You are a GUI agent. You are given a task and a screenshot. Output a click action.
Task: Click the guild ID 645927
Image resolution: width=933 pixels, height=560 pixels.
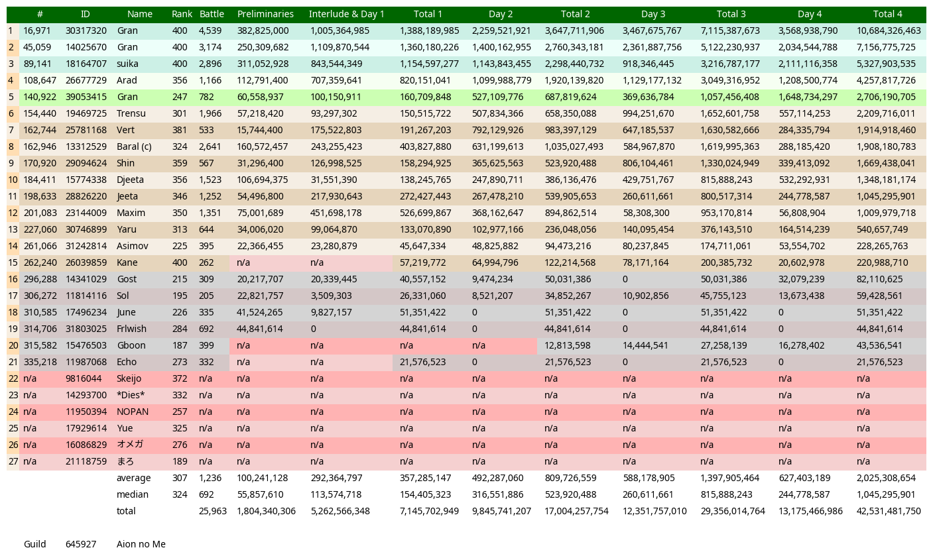pyautogui.click(x=80, y=544)
